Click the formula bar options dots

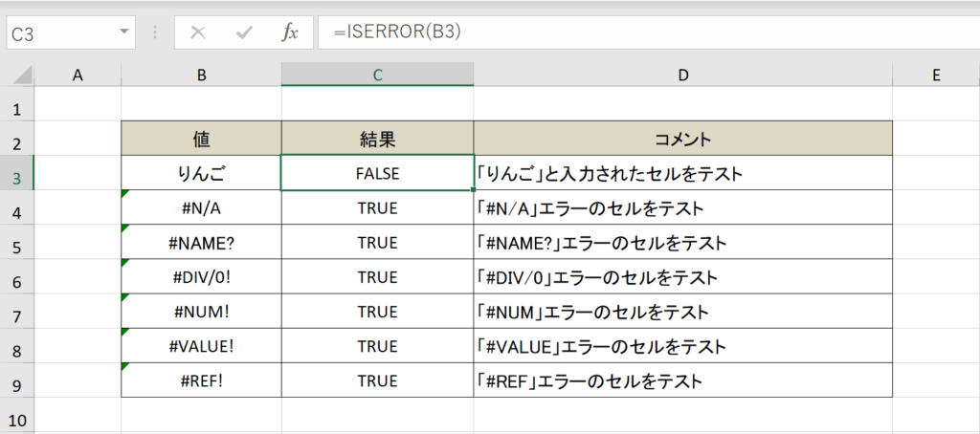point(155,33)
